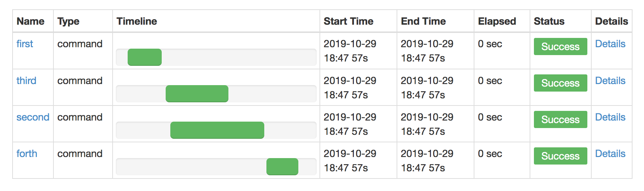Viewport: 644px width, 191px height.
Task: Open the 'third' job link
Action: pyautogui.click(x=26, y=81)
